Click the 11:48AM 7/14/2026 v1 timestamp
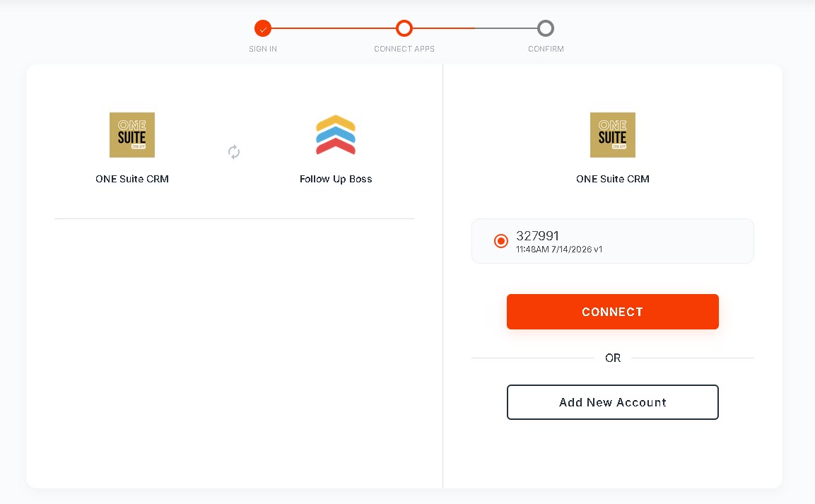 click(559, 250)
